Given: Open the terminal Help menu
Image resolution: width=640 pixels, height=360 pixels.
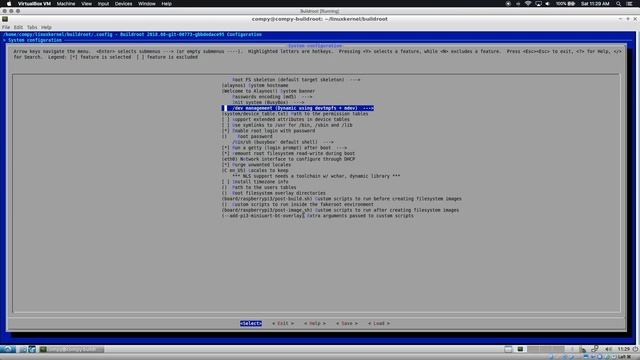Looking at the screenshot, I should click(x=46, y=27).
